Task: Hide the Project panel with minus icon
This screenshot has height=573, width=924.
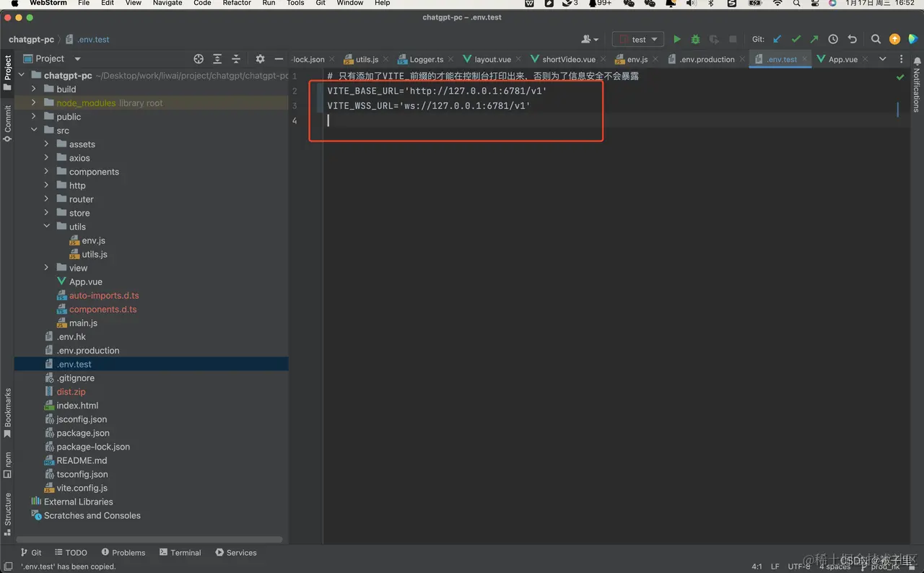Action: pyautogui.click(x=279, y=58)
